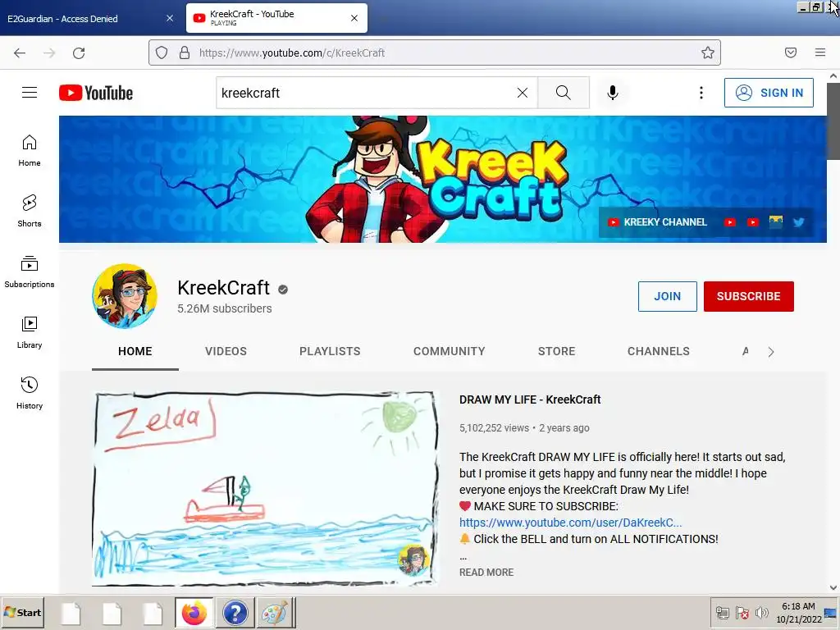The height and width of the screenshot is (630, 840).
Task: Bookmark this page with star icon
Action: click(708, 52)
